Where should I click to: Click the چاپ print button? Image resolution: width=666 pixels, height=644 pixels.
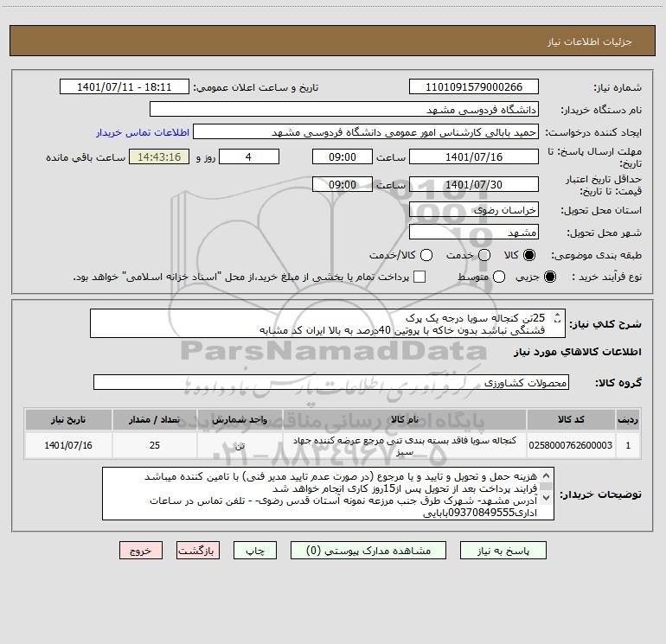[255, 551]
